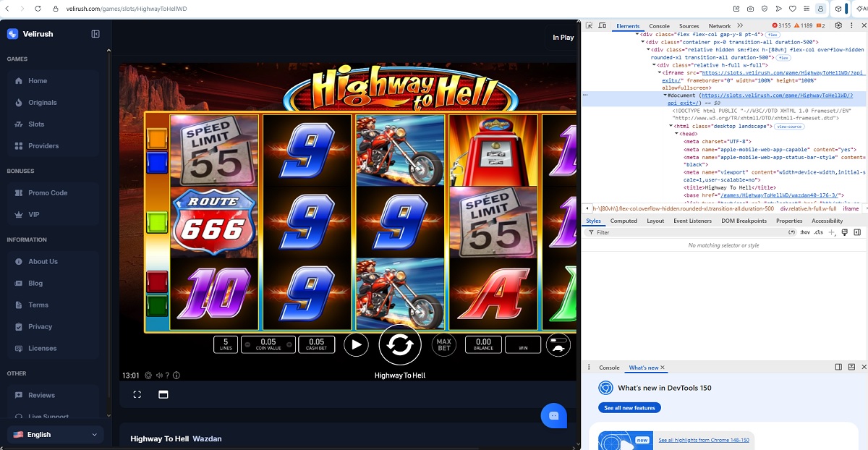This screenshot has height=450, width=868.
Task: Open the live chat bubble button
Action: tap(554, 416)
